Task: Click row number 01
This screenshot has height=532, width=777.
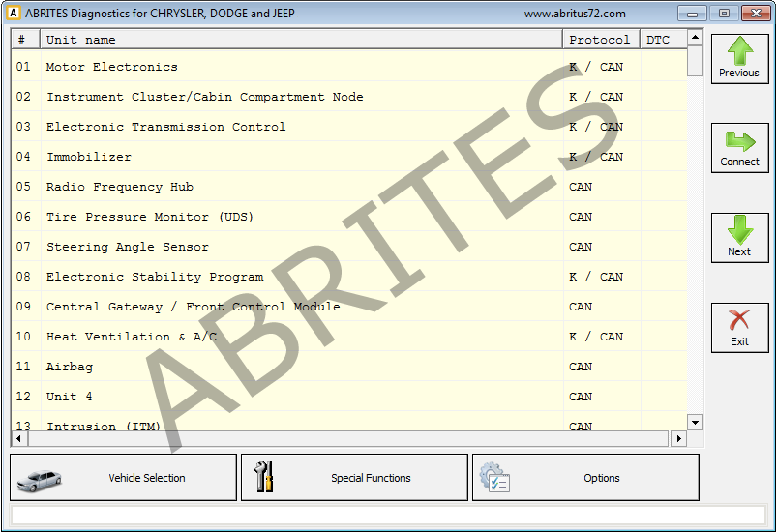Action: point(23,67)
